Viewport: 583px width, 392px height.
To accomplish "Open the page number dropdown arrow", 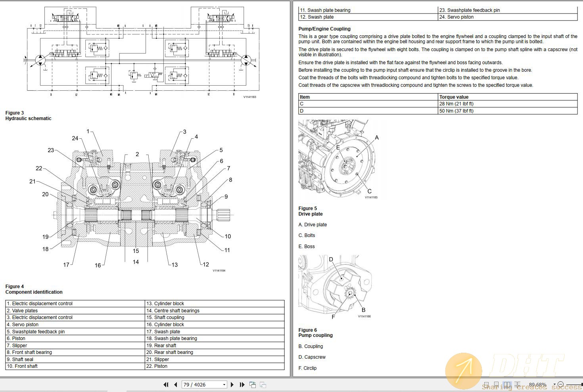I will [224, 384].
